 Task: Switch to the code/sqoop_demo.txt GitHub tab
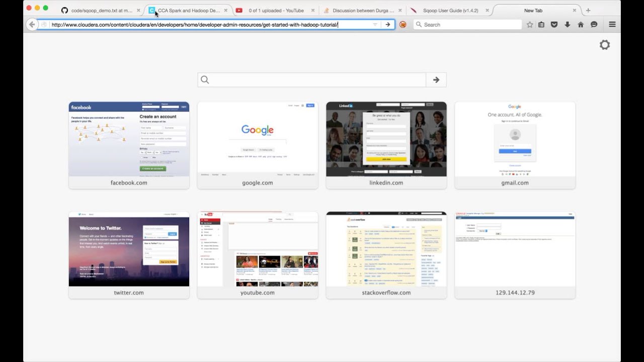pyautogui.click(x=101, y=10)
